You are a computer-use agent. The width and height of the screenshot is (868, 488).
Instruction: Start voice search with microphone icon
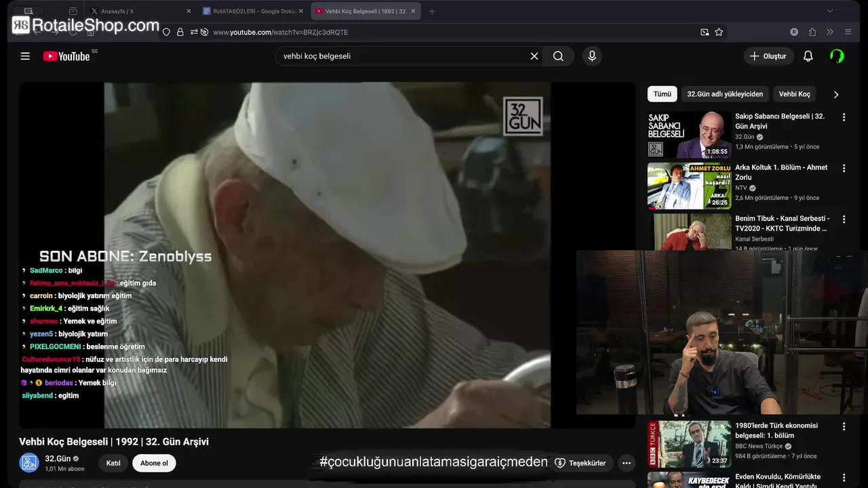coord(592,56)
